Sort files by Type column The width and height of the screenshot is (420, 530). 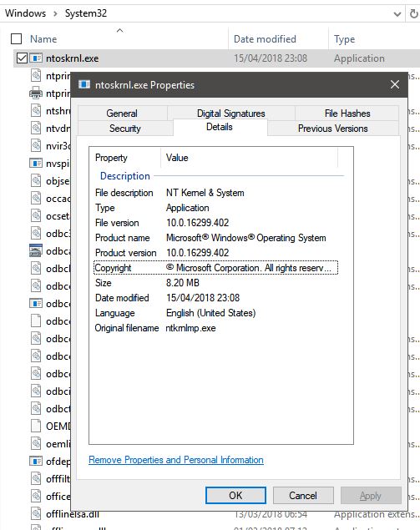click(x=344, y=39)
